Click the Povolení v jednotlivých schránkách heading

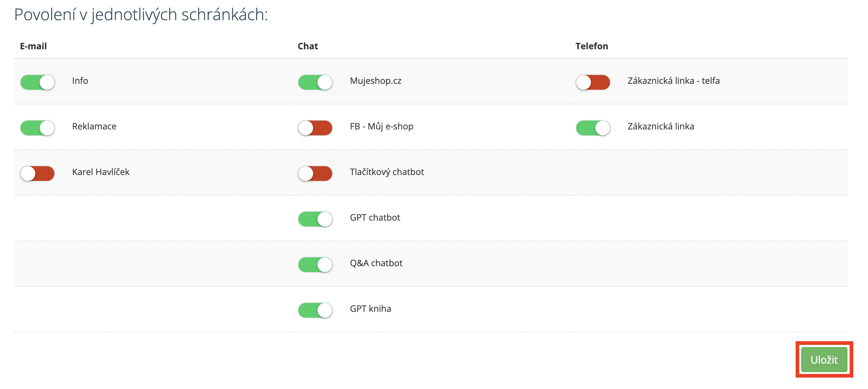(141, 15)
